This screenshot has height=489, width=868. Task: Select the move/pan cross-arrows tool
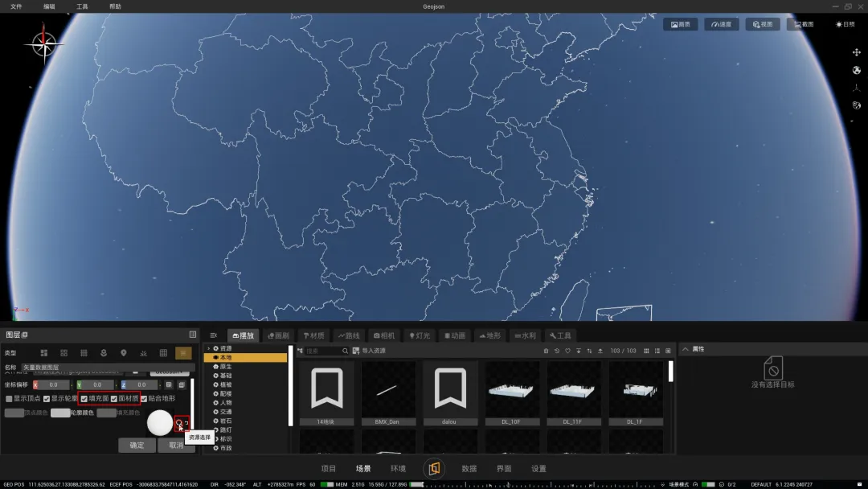click(857, 52)
